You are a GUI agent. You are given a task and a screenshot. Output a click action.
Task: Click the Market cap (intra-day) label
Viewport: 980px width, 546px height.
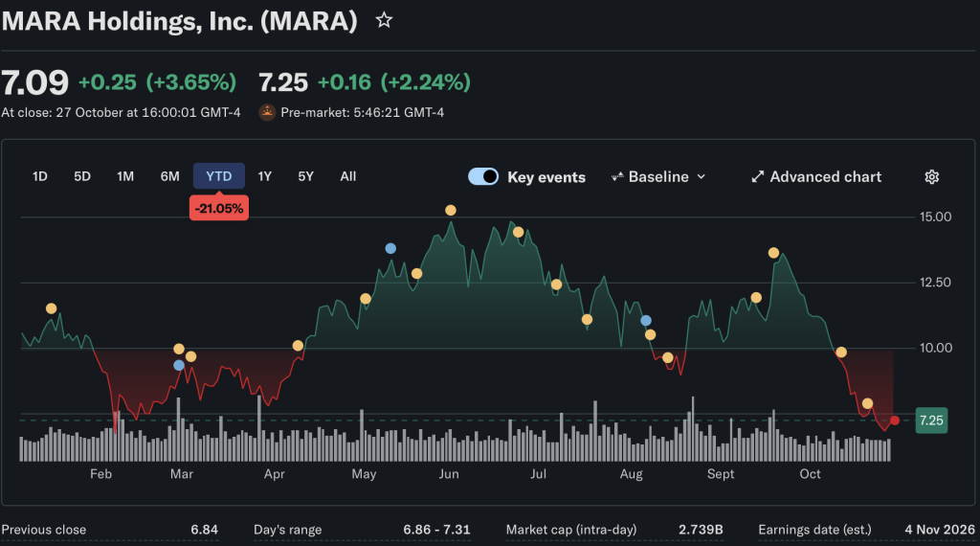[x=571, y=530]
